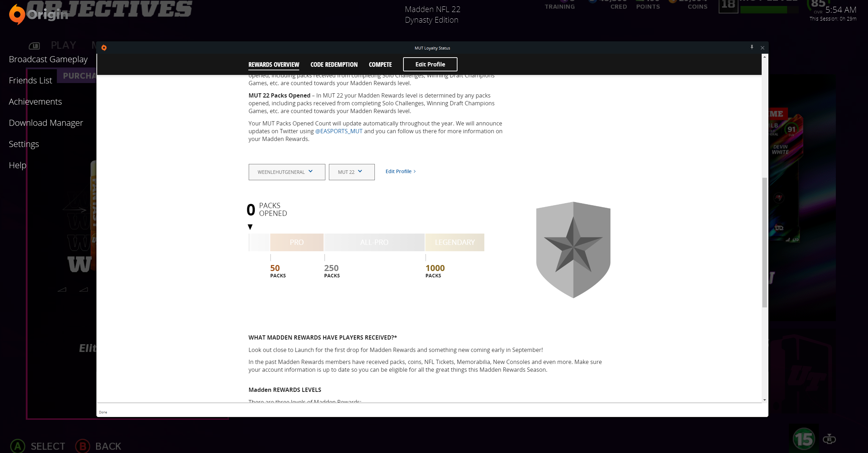Click the MUT Loyalty Status window title
The image size is (868, 453).
pos(432,48)
